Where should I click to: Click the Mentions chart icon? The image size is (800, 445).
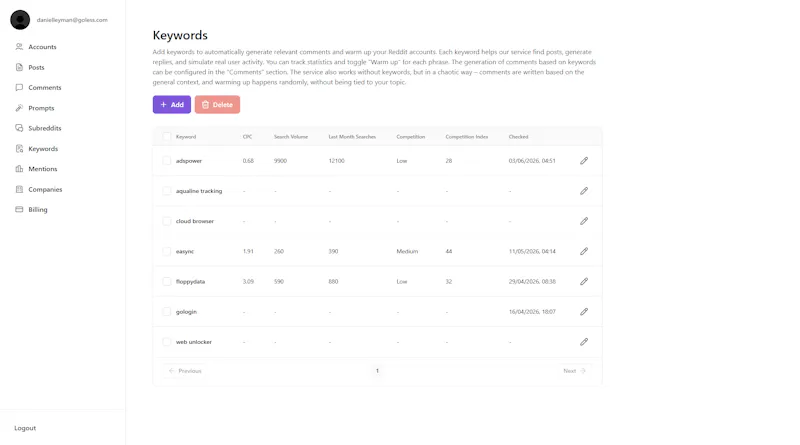click(x=19, y=168)
